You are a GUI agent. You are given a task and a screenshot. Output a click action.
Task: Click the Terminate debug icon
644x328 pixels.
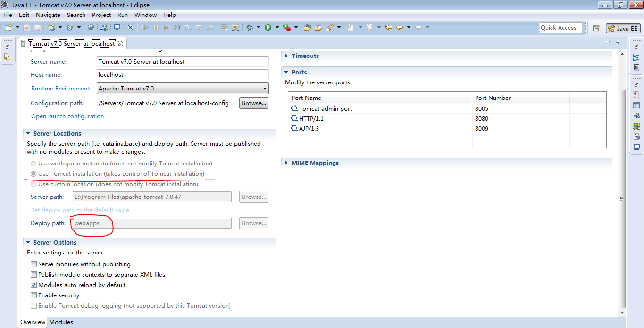[167, 27]
